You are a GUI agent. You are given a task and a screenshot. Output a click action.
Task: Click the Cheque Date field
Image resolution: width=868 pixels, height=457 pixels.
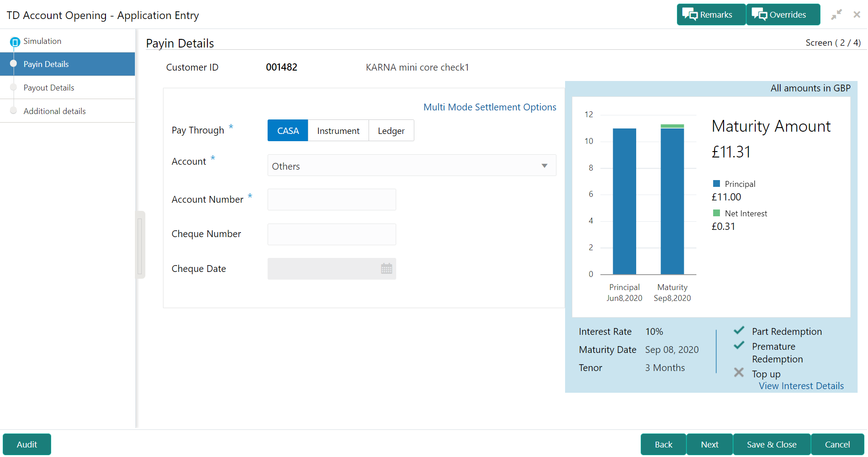pos(331,269)
